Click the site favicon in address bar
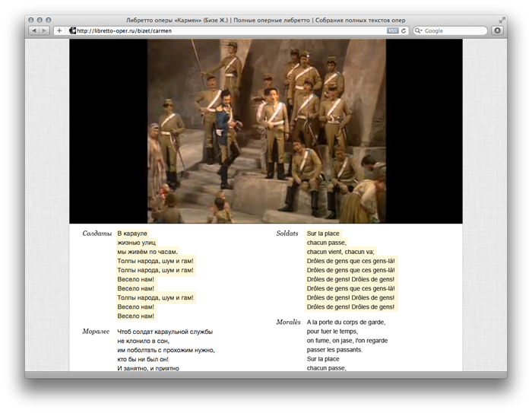Screen dimensions: 532x413 [73, 31]
